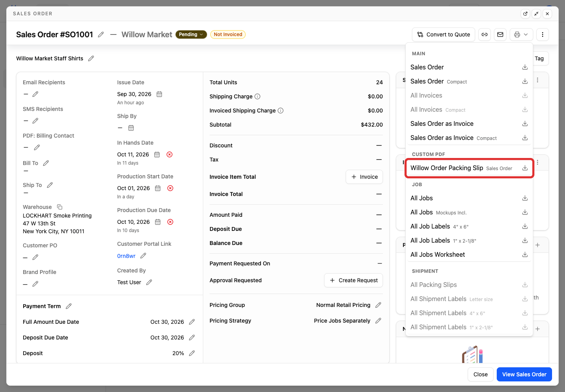The height and width of the screenshot is (392, 565).
Task: Edit Full Amount Due Date pencil
Action: [x=192, y=322]
